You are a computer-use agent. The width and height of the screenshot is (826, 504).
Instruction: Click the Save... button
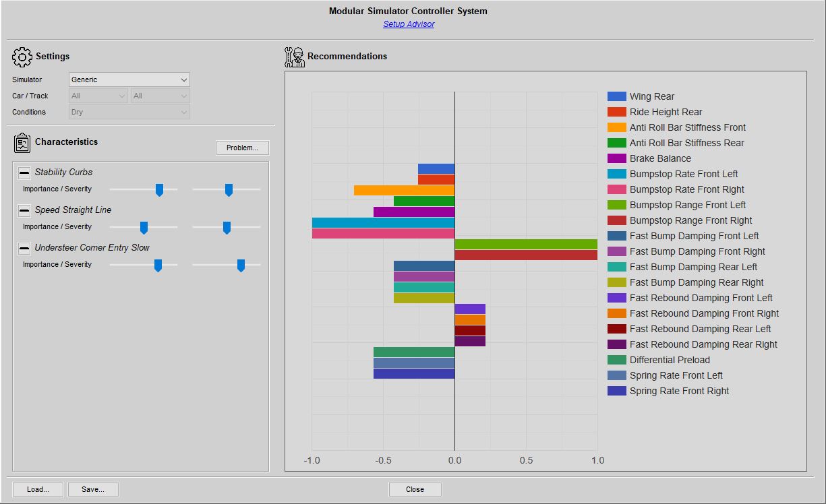tap(93, 489)
